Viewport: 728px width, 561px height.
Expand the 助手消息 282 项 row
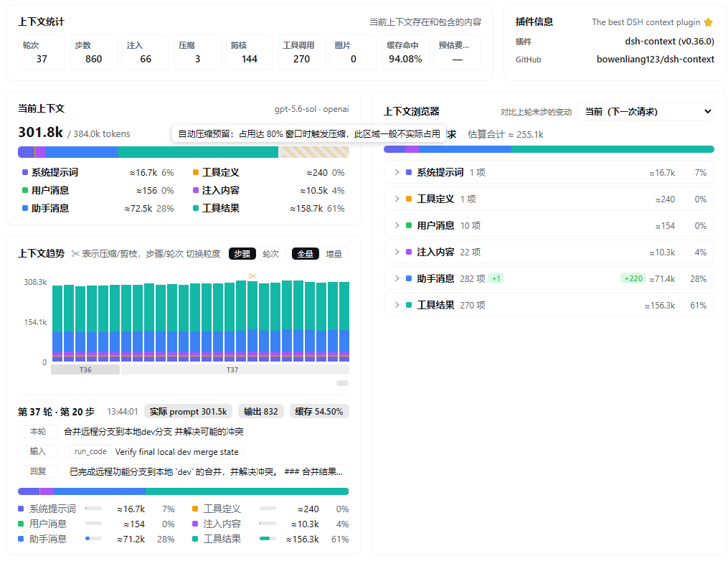[549, 278]
